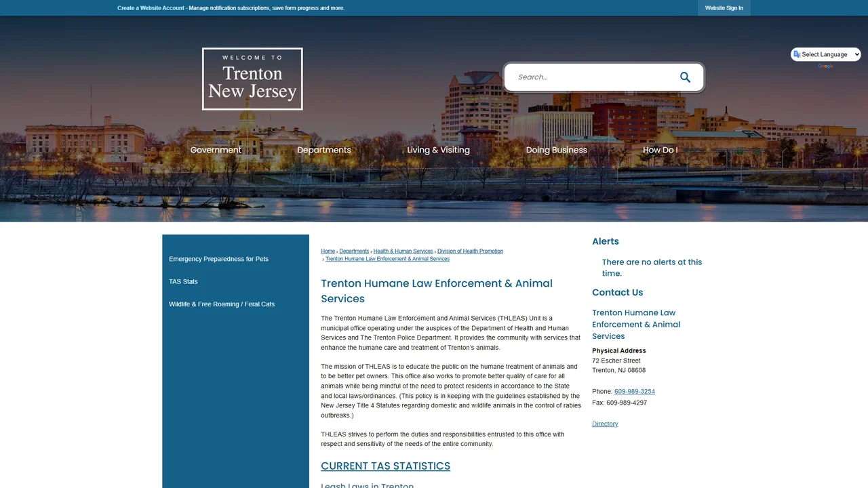Click Create a Website Account link
The width and height of the screenshot is (868, 488).
click(x=151, y=8)
